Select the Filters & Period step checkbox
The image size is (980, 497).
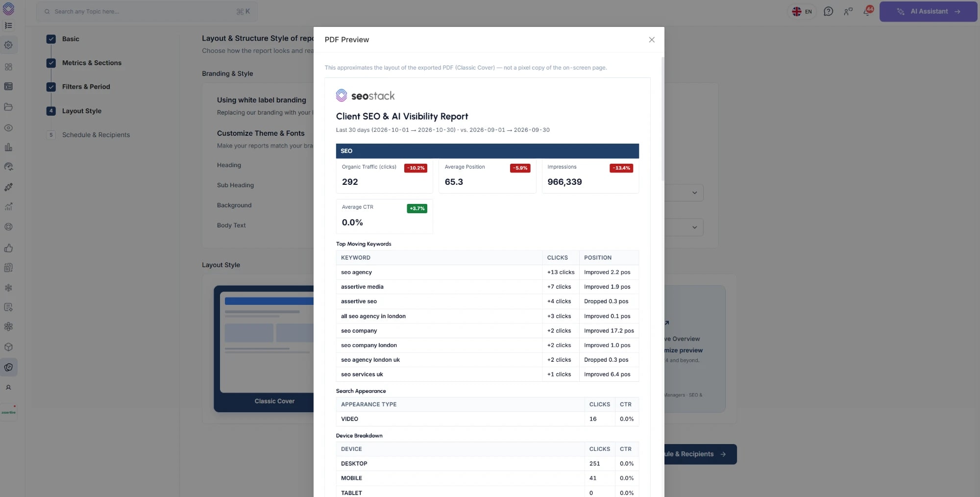[x=51, y=87]
